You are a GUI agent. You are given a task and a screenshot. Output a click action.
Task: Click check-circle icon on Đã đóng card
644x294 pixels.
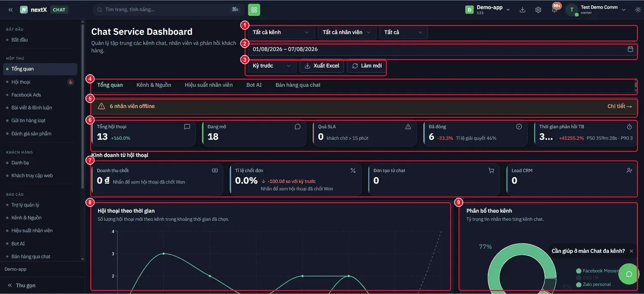[519, 127]
